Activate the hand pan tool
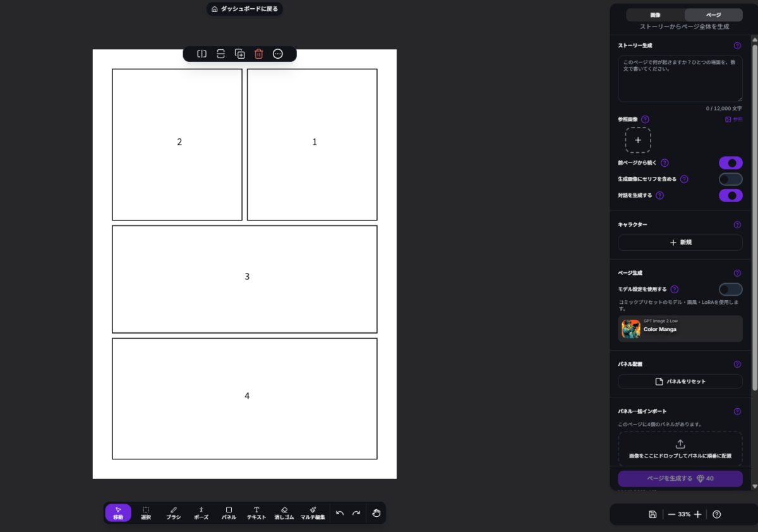 click(376, 513)
